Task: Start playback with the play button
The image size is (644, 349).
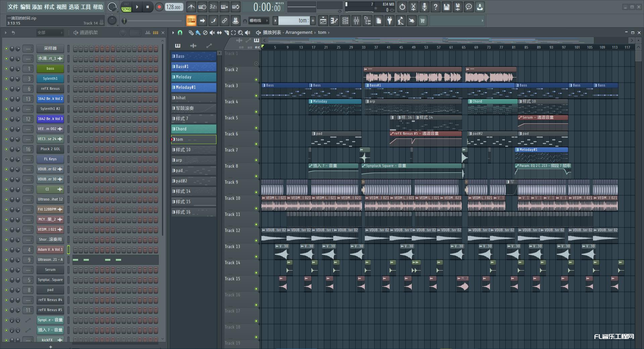Action: point(137,7)
